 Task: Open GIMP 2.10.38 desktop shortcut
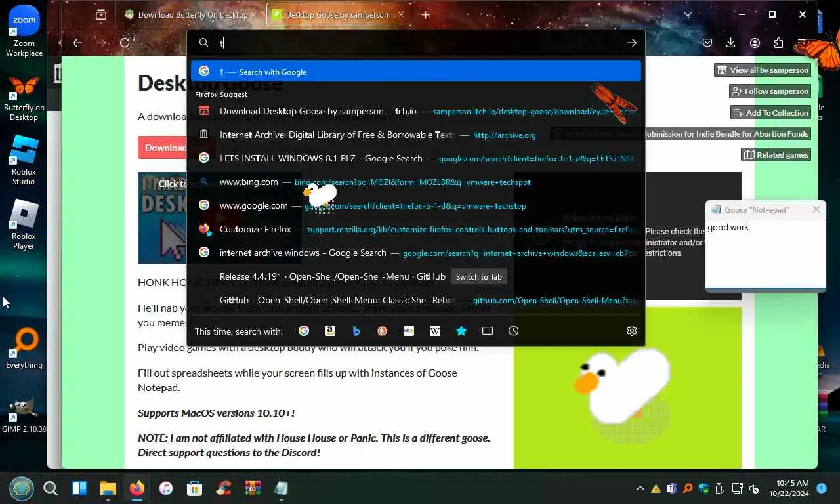[x=24, y=415]
